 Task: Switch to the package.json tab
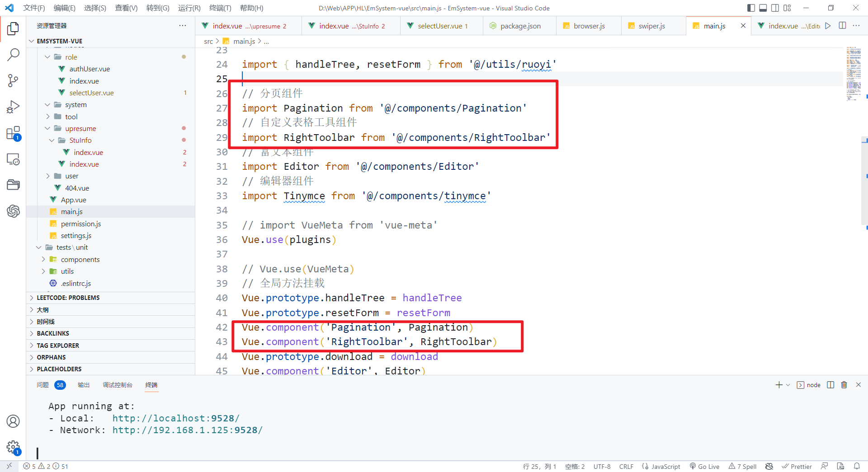(x=520, y=26)
